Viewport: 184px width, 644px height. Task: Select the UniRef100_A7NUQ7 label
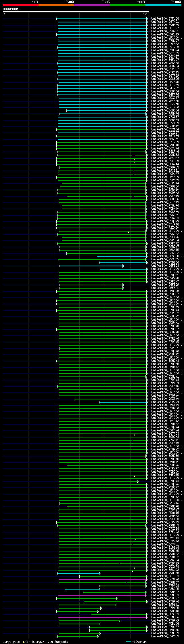click(x=165, y=41)
